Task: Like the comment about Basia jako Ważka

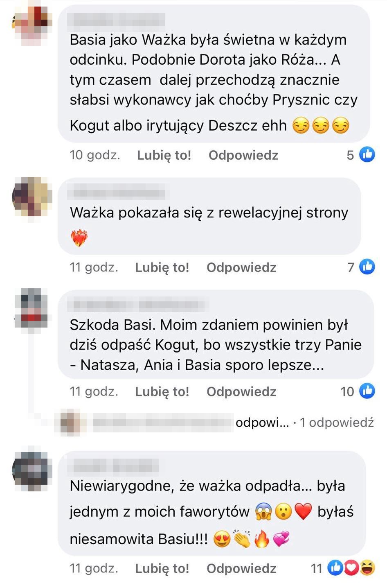Action: click(x=164, y=155)
